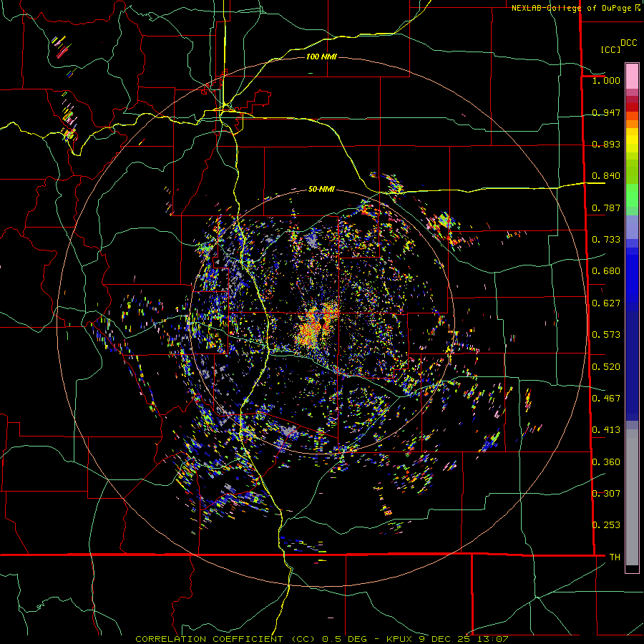Pick the gray segment of the color bar
Image resolution: width=644 pixels, height=644 pixels.
(x=632, y=497)
